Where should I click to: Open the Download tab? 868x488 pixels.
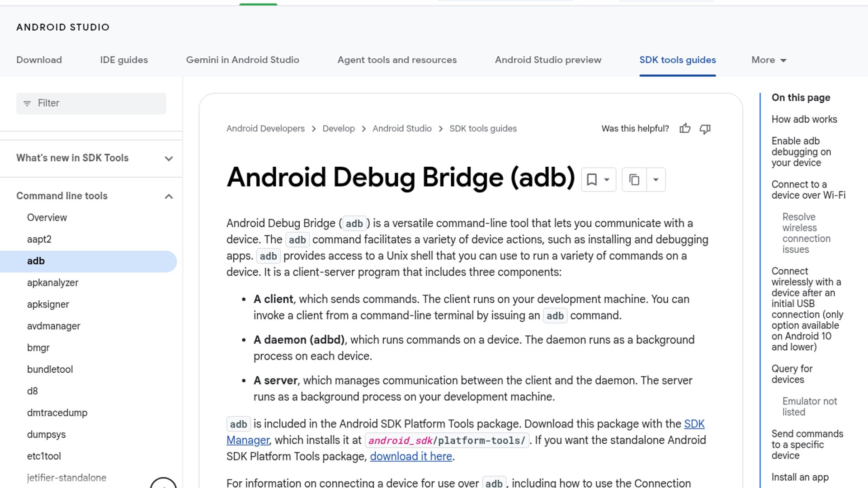39,60
